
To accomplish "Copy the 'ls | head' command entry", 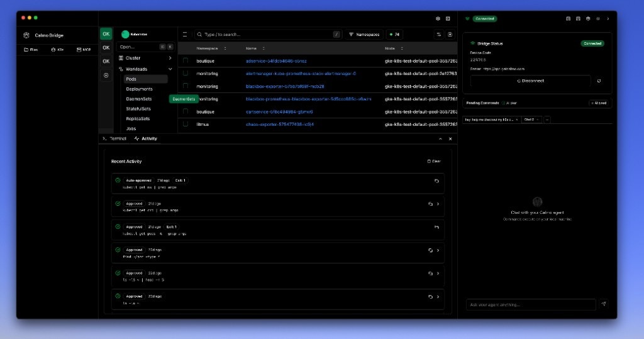I will coord(430,273).
